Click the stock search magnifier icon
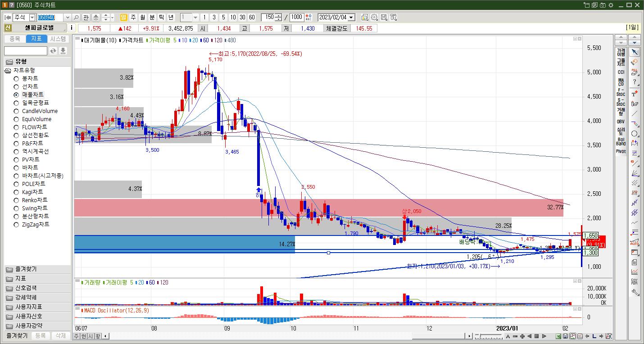This screenshot has width=644, height=344. tap(76, 17)
